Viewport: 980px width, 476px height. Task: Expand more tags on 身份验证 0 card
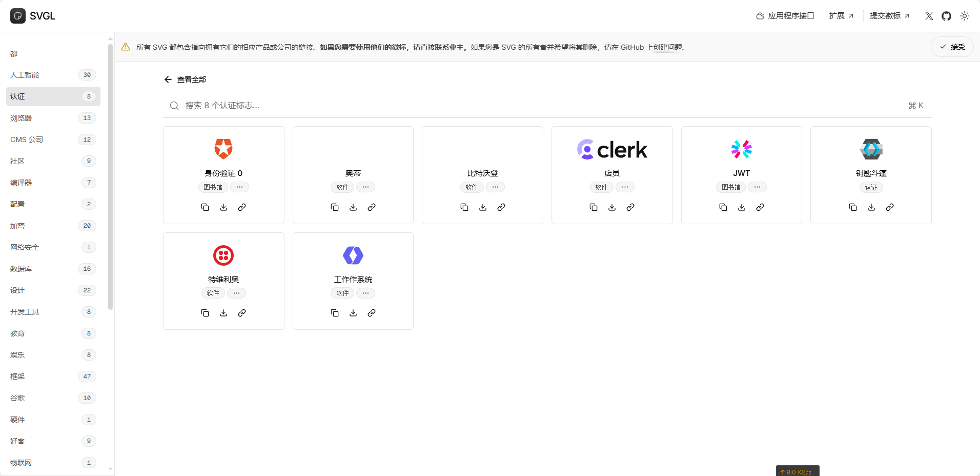pyautogui.click(x=239, y=187)
